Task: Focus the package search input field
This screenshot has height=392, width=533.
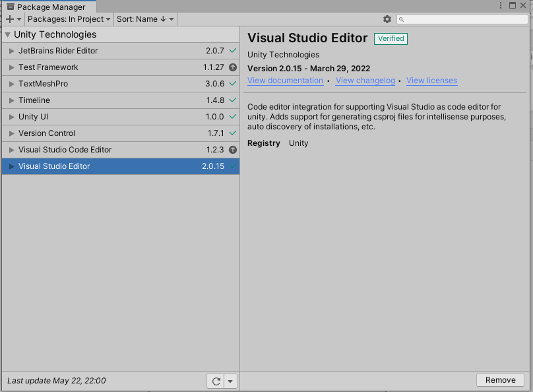Action: (x=462, y=19)
